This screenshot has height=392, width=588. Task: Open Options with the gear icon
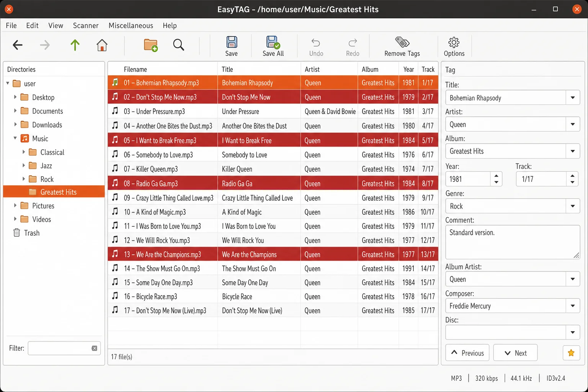454,42
